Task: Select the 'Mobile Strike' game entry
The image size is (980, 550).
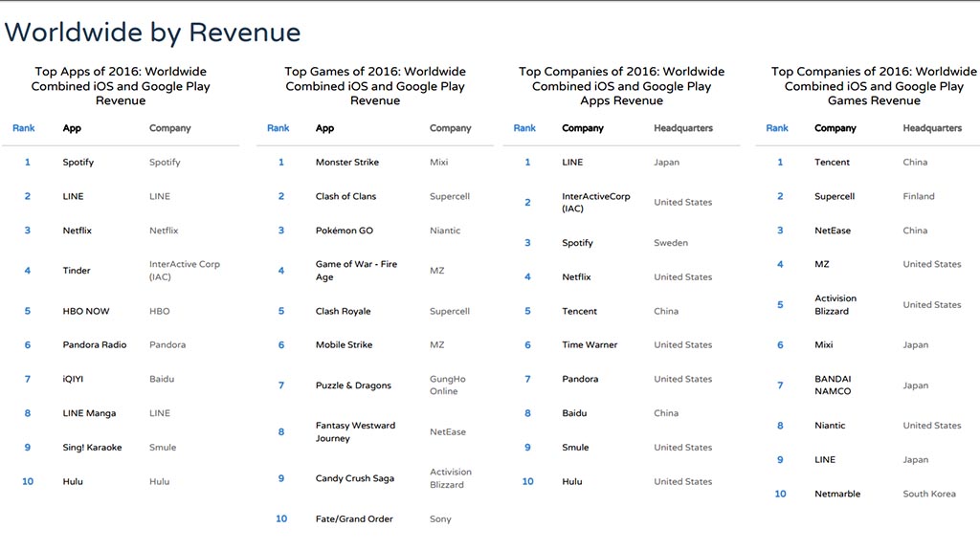Action: (x=344, y=345)
